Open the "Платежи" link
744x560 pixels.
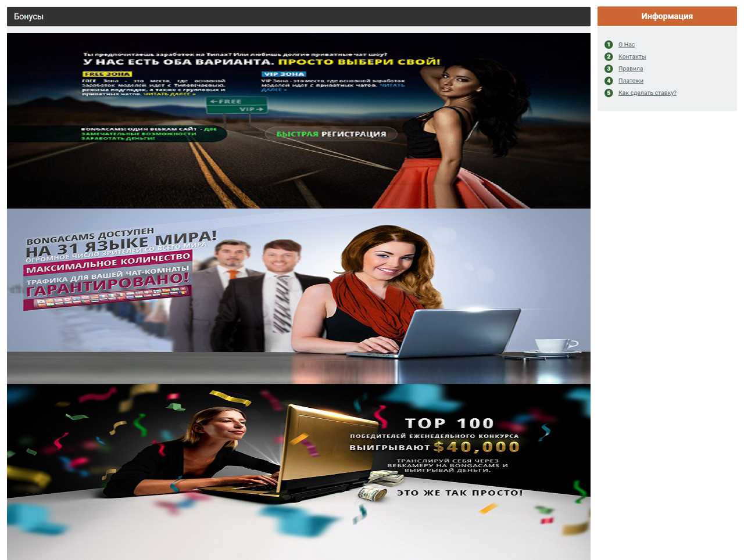631,81
